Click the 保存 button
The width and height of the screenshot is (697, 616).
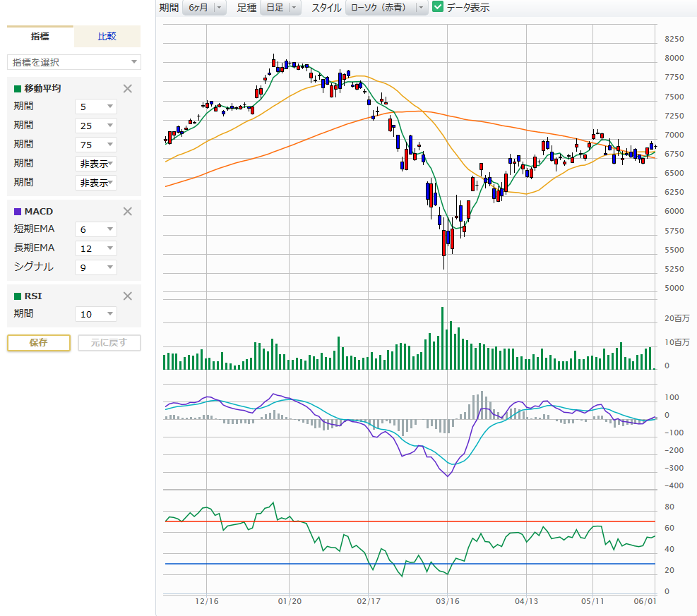tap(39, 343)
